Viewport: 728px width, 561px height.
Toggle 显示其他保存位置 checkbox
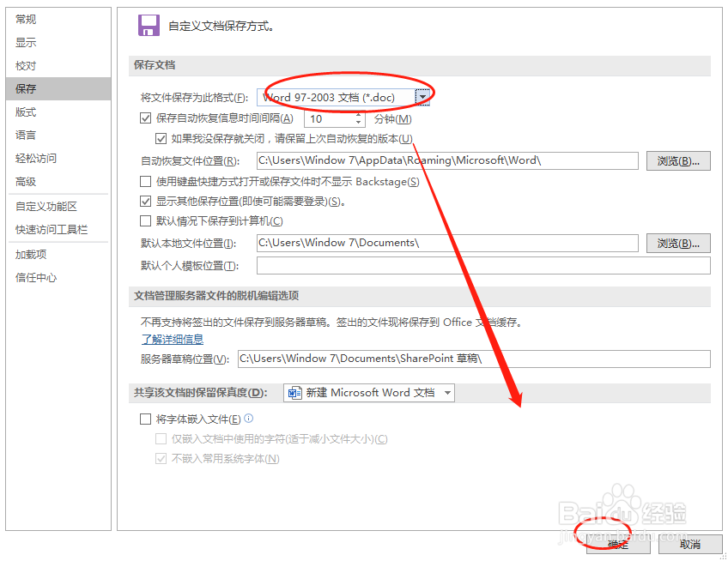[145, 201]
